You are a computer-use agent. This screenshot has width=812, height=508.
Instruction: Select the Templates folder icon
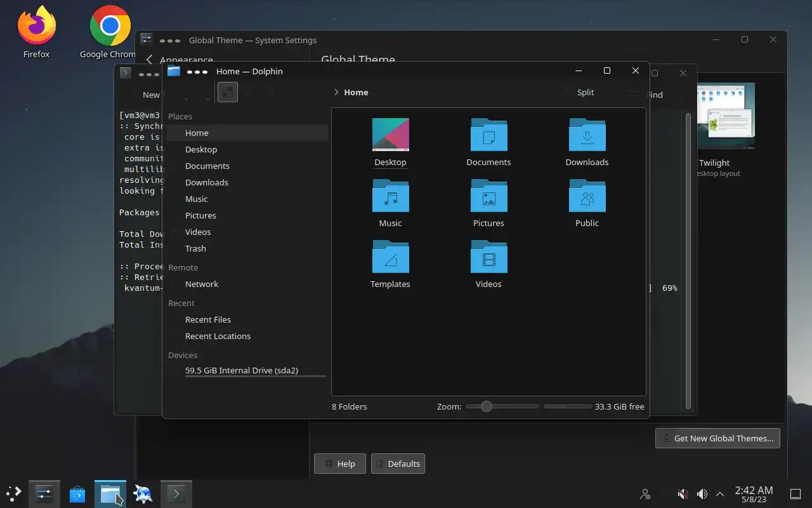pos(390,257)
